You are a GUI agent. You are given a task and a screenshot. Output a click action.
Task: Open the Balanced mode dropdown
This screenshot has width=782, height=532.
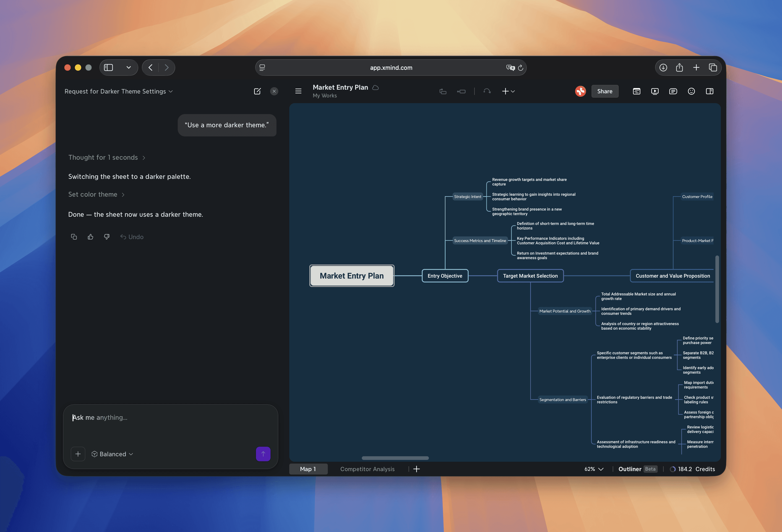click(x=112, y=454)
